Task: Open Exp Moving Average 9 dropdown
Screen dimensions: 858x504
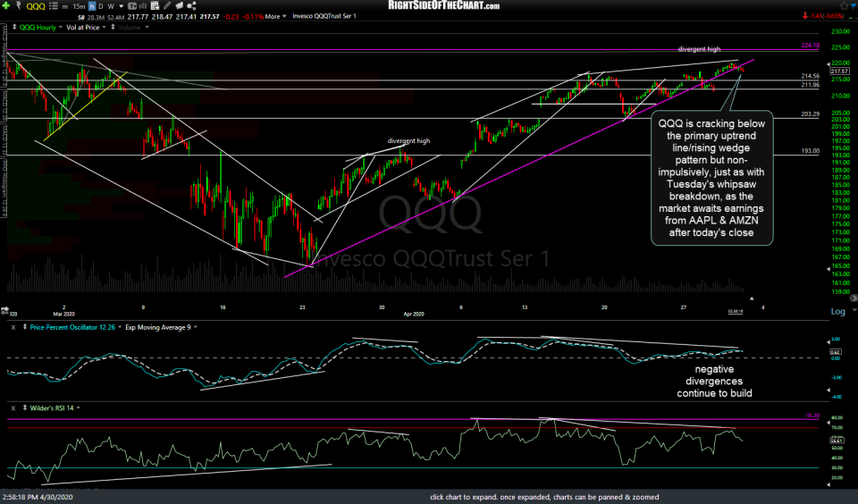Action: (x=196, y=327)
